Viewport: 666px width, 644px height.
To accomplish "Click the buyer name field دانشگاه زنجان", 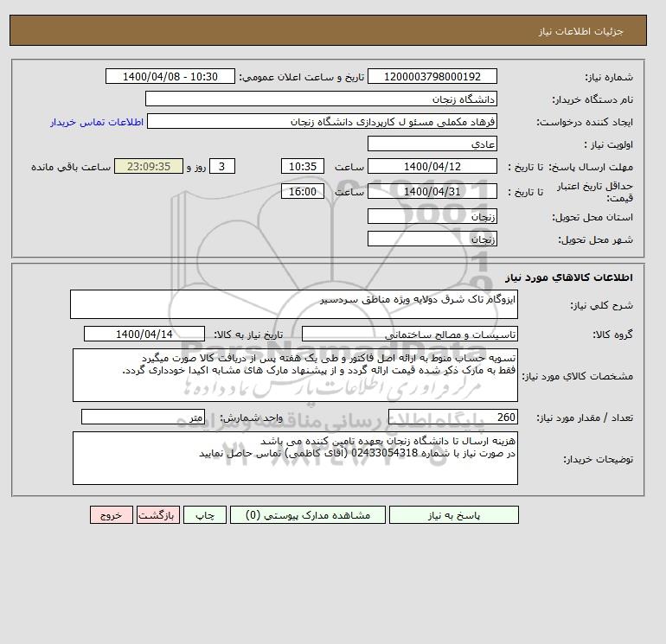I will (x=321, y=99).
